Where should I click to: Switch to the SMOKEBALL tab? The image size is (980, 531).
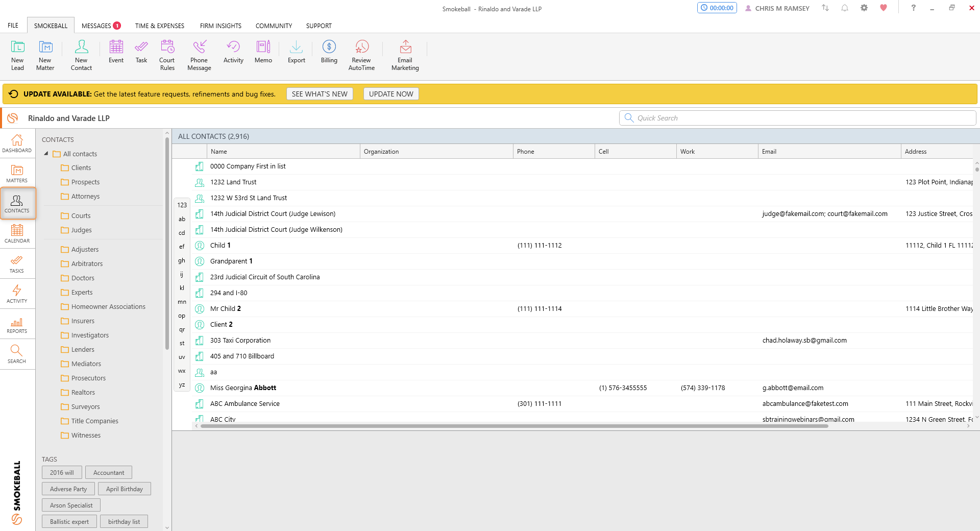pos(51,26)
